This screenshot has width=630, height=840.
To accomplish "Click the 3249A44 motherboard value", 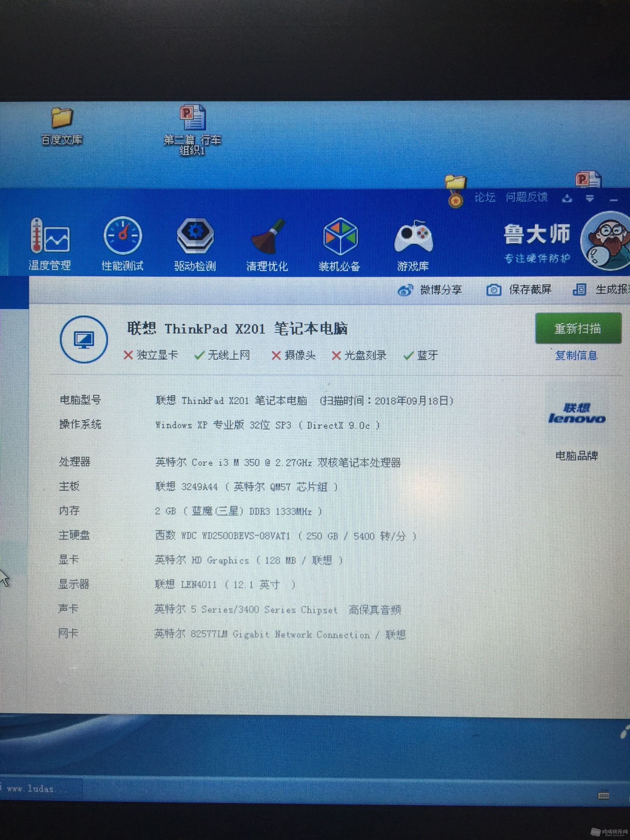I will (246, 486).
